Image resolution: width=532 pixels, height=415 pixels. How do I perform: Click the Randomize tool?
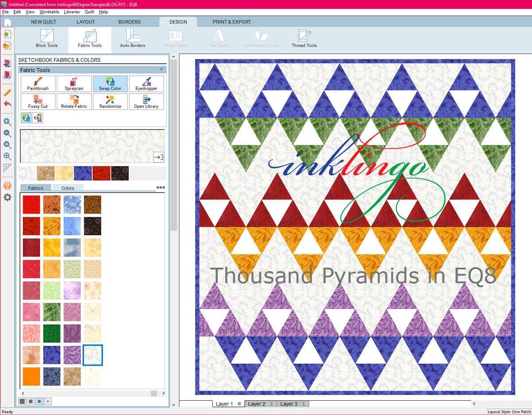point(110,102)
